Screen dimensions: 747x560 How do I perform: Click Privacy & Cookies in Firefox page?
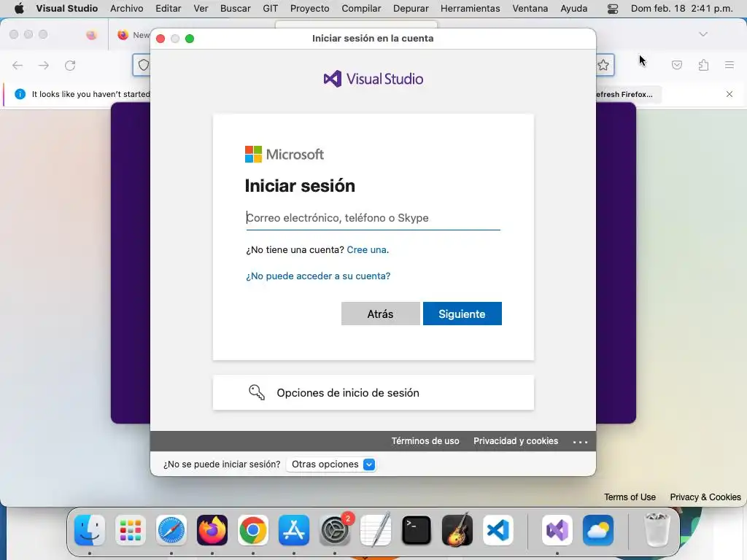click(x=705, y=497)
